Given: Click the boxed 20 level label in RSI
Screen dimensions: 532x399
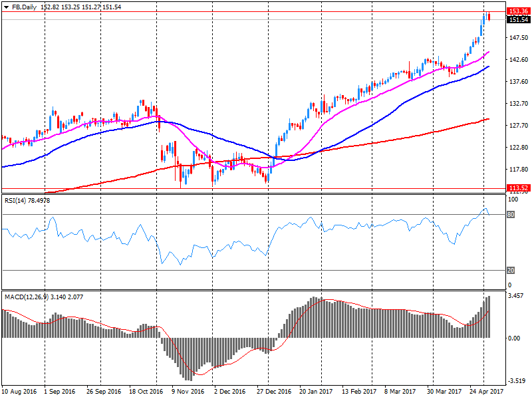Looking at the screenshot, I should pos(511,270).
